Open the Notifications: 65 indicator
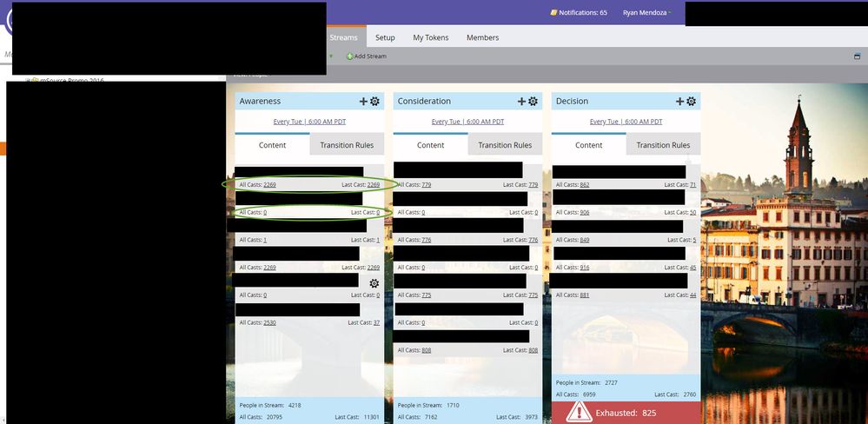The height and width of the screenshot is (424, 868). 579,13
